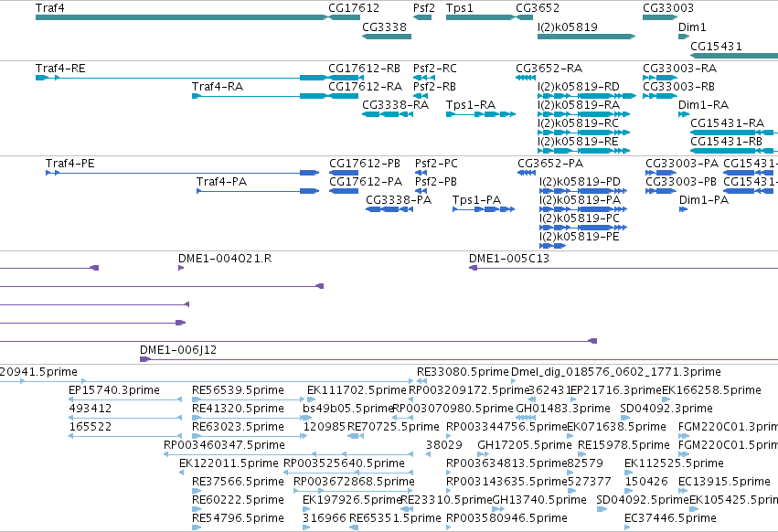Click the CG3652 gene label

click(538, 8)
